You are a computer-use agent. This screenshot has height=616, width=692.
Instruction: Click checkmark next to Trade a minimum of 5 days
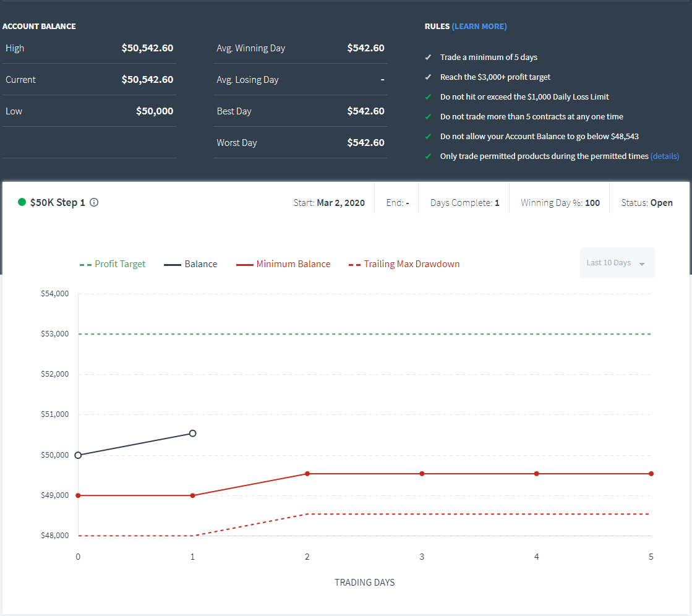coord(428,58)
